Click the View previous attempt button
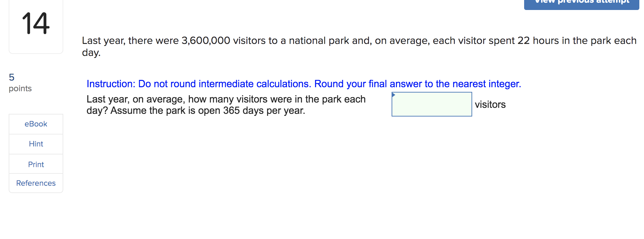The image size is (644, 239). tap(581, 3)
